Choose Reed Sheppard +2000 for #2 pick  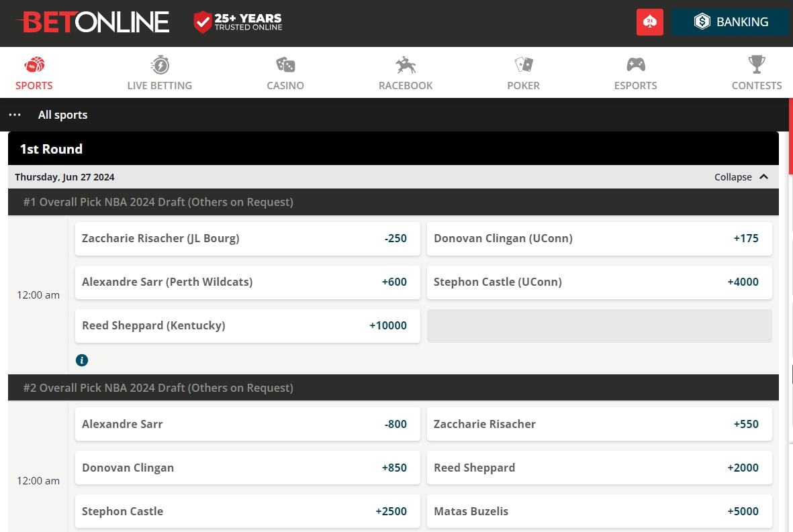coord(600,468)
